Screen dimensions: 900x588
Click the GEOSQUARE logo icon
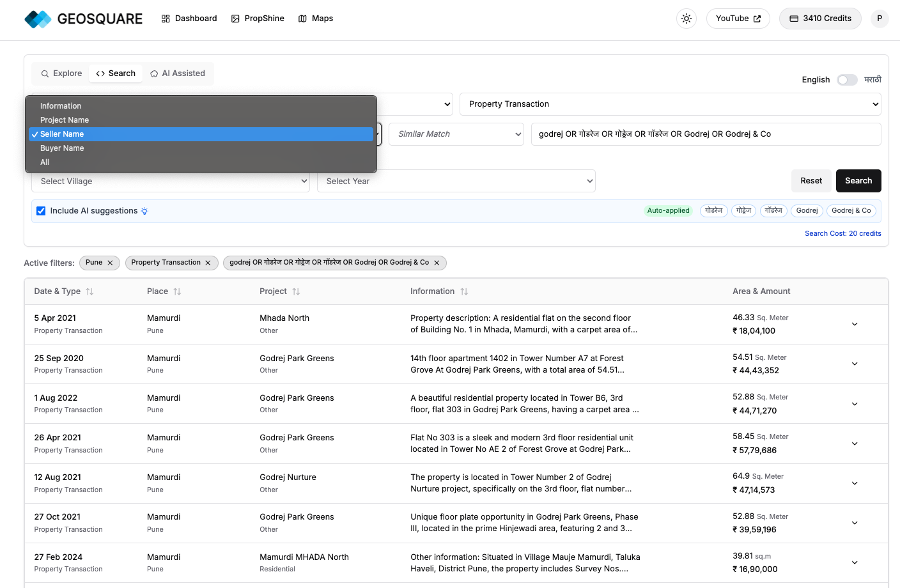coord(38,19)
